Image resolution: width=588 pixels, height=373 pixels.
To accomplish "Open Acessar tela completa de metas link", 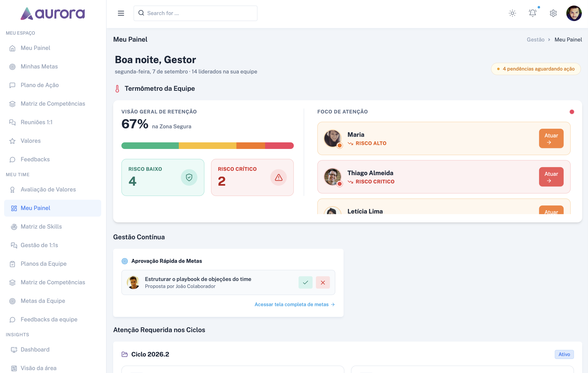I will tap(294, 305).
